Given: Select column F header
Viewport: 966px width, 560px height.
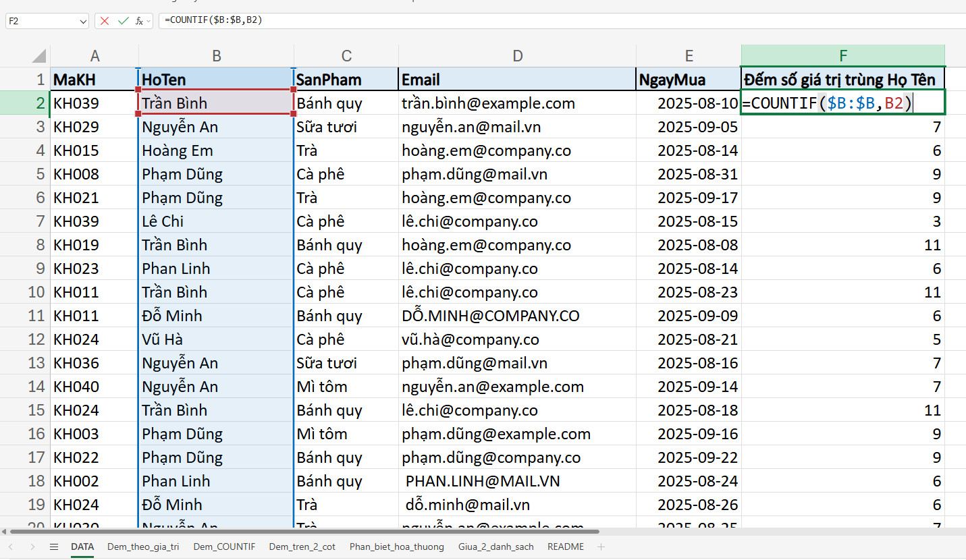Looking at the screenshot, I should [x=843, y=56].
